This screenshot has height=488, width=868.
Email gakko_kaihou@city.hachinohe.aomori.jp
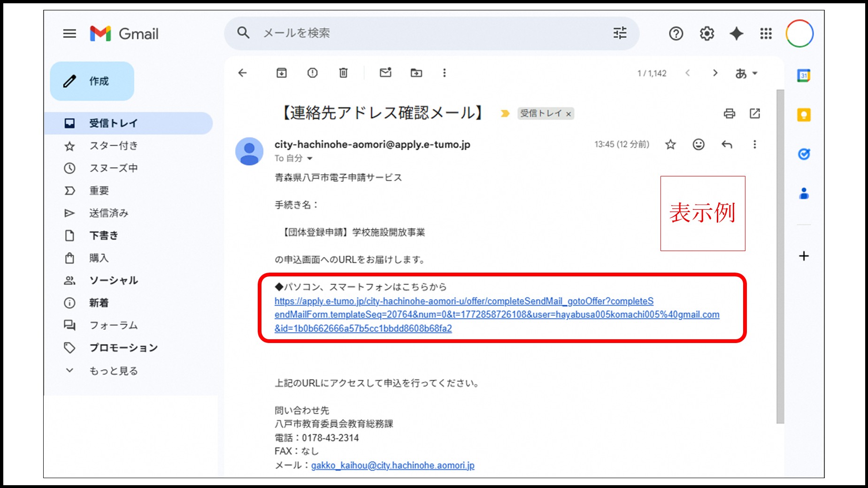point(392,465)
